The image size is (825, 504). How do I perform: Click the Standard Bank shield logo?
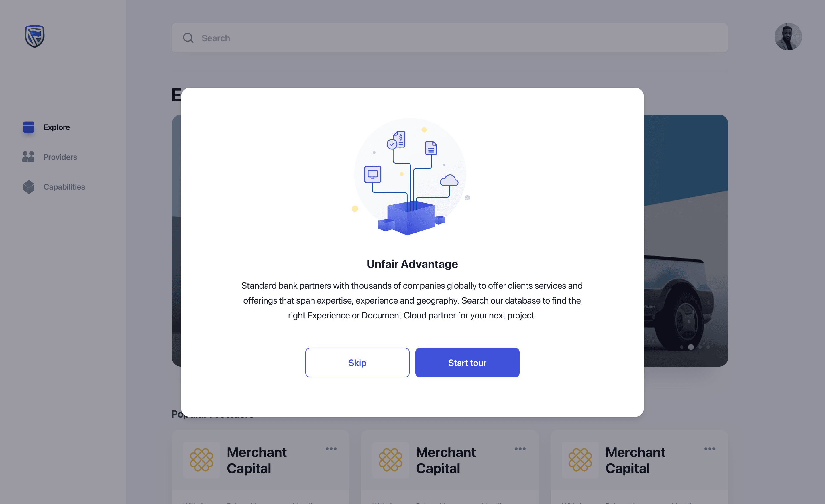[x=34, y=36]
